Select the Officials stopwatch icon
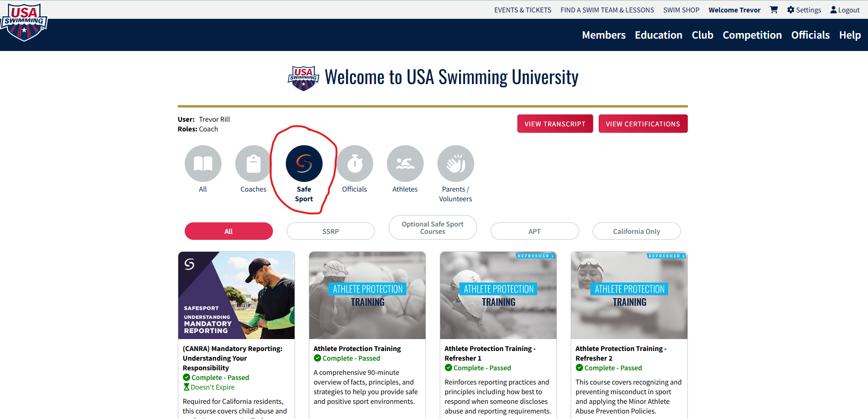 pos(354,164)
